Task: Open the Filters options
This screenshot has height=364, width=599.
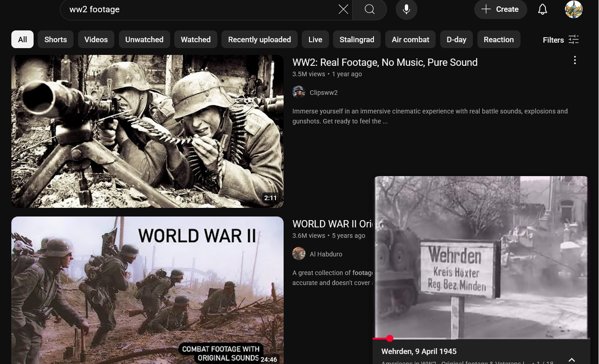Action: point(560,40)
